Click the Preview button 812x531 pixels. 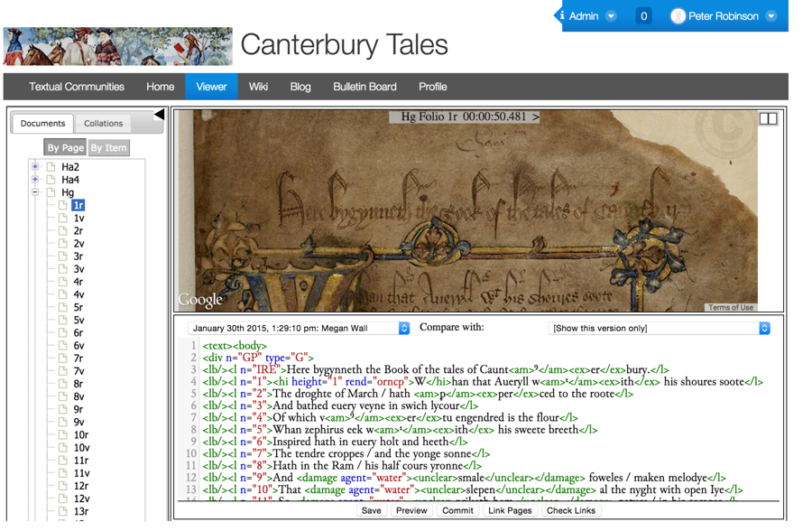[411, 511]
